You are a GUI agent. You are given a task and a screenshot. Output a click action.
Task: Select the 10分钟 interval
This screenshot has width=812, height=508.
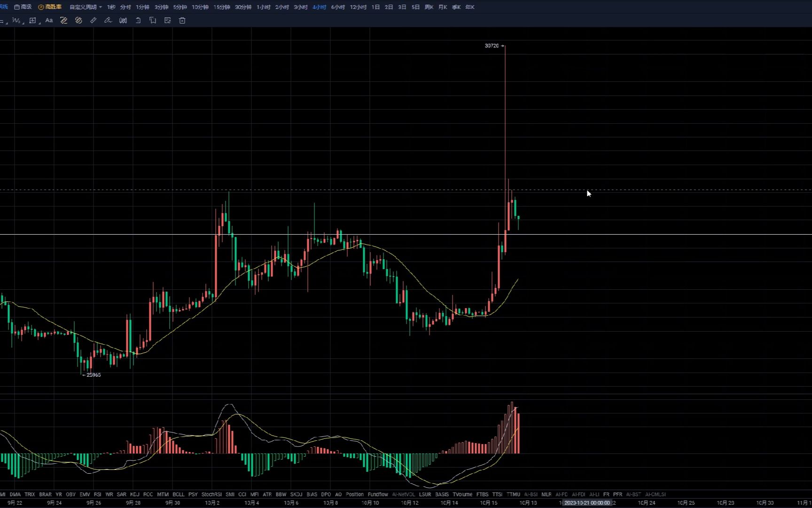200,7
